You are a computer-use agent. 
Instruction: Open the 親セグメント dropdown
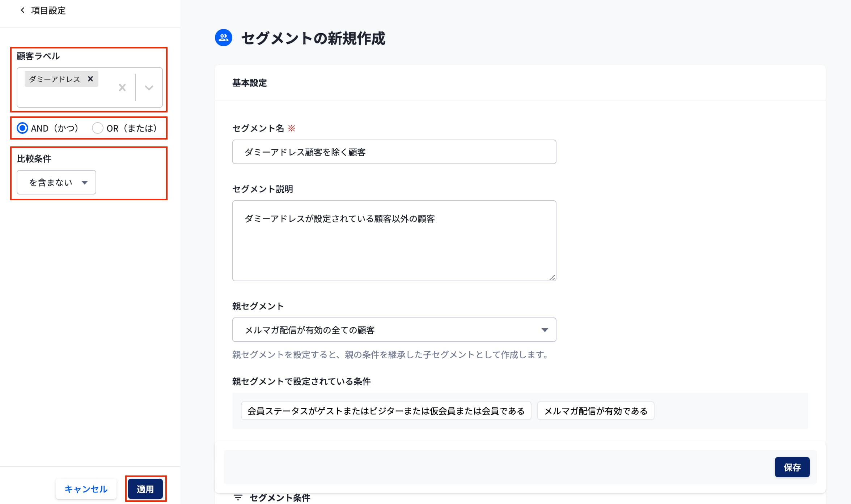coord(394,330)
